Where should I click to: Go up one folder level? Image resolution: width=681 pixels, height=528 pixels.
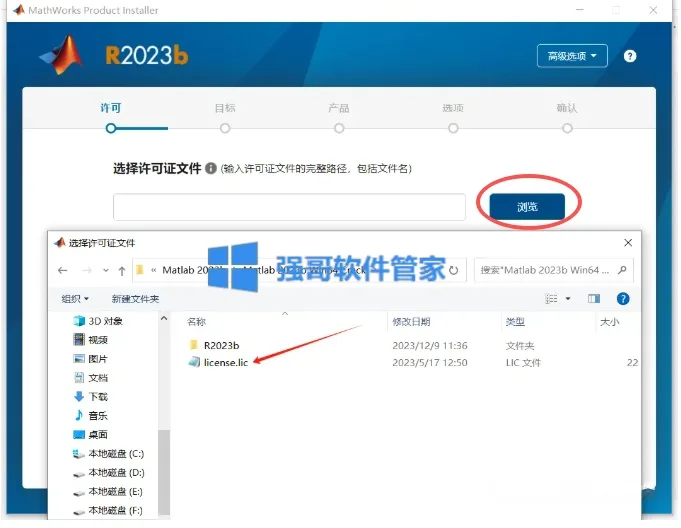click(122, 271)
